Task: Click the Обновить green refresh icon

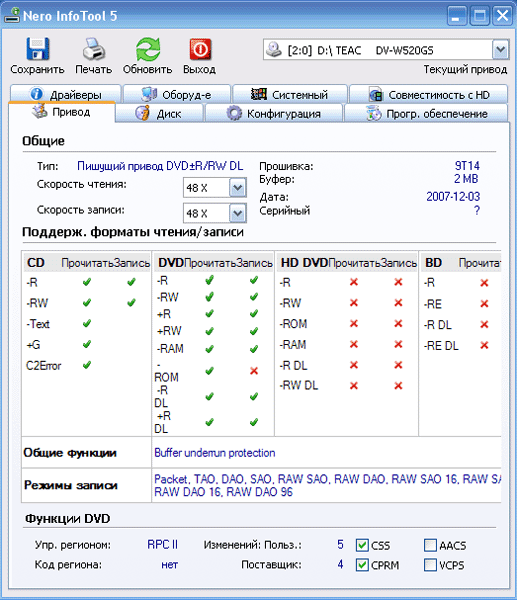Action: [x=148, y=49]
